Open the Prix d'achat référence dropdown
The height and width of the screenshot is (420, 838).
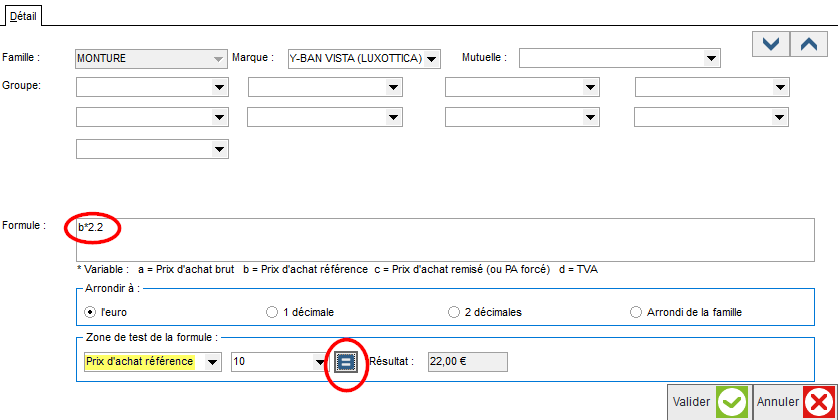coord(152,362)
